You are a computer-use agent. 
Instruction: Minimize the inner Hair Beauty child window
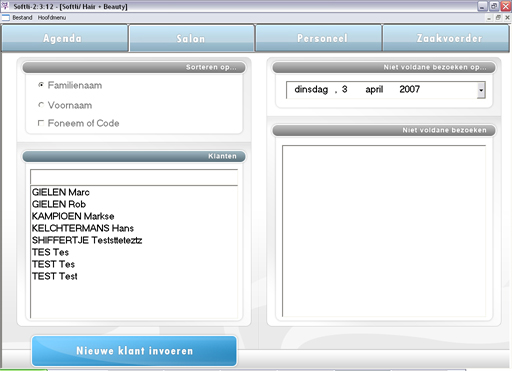coord(489,18)
